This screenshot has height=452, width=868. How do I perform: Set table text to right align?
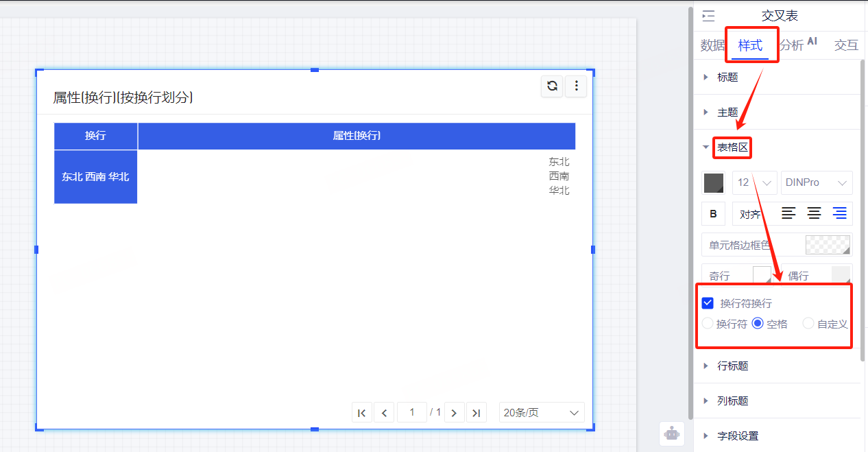click(x=839, y=214)
